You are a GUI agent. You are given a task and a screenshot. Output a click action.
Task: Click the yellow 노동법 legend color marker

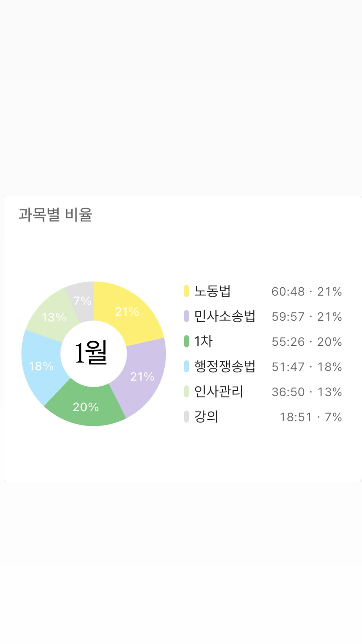pyautogui.click(x=186, y=291)
